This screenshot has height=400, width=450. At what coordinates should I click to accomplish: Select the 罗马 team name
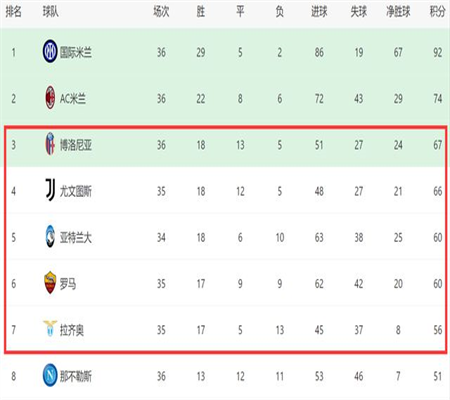pyautogui.click(x=68, y=284)
